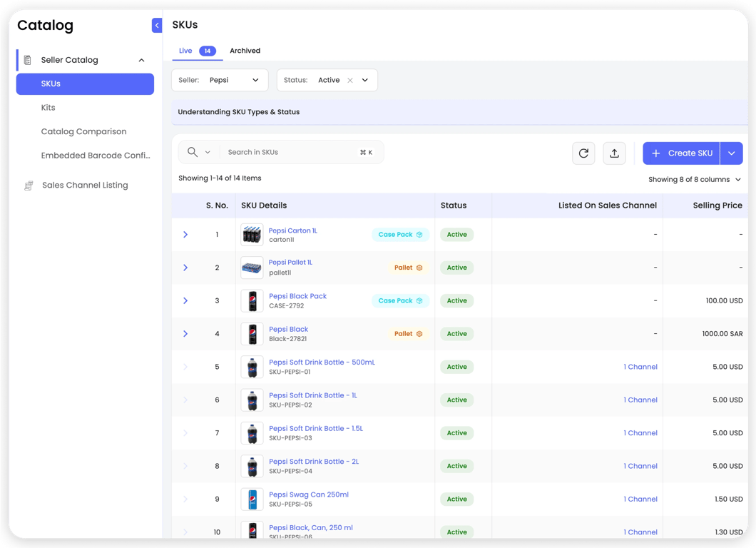756x548 pixels.
Task: Open Kits in the sidebar
Action: pos(48,108)
